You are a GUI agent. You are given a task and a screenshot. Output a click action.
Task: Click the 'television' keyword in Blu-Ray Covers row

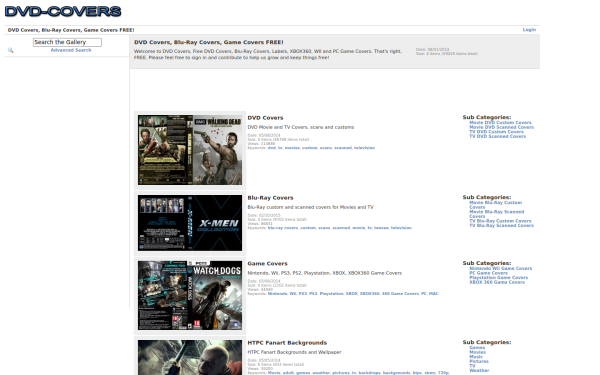pyautogui.click(x=401, y=228)
